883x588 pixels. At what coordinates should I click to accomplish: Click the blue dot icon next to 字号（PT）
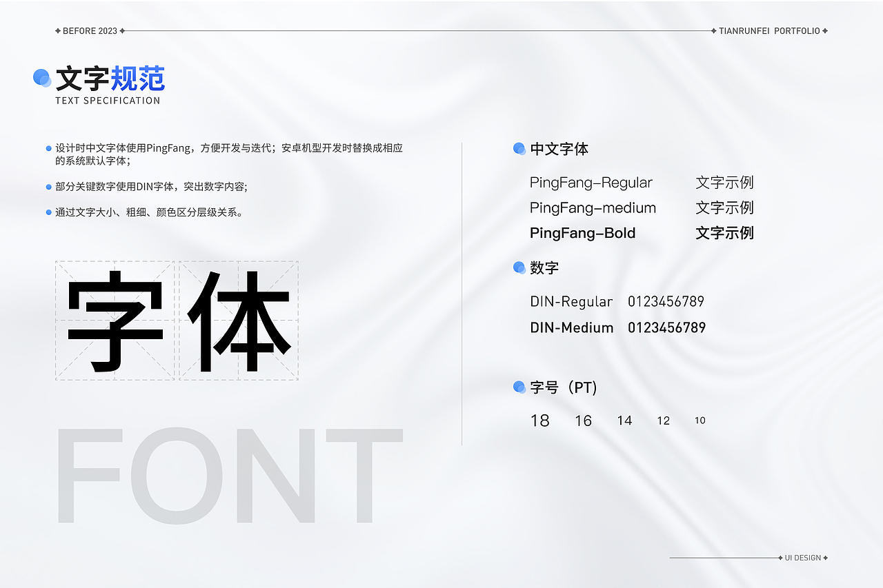pos(519,387)
